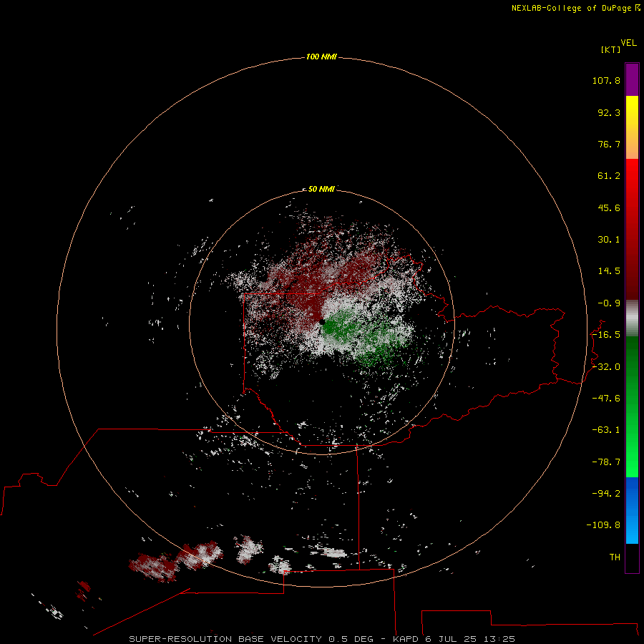This screenshot has height=644, width=644.
Task: Click the 107.8 scale value
Action: 606,80
